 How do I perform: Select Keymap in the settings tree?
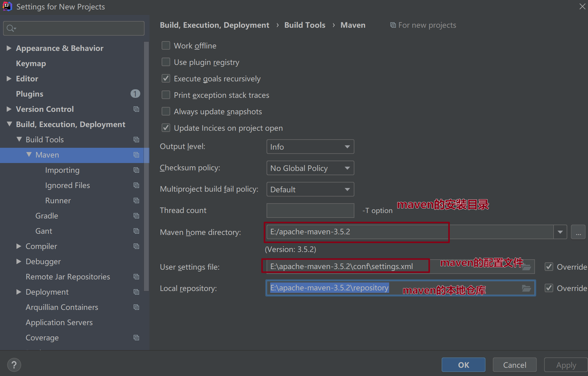pyautogui.click(x=31, y=63)
